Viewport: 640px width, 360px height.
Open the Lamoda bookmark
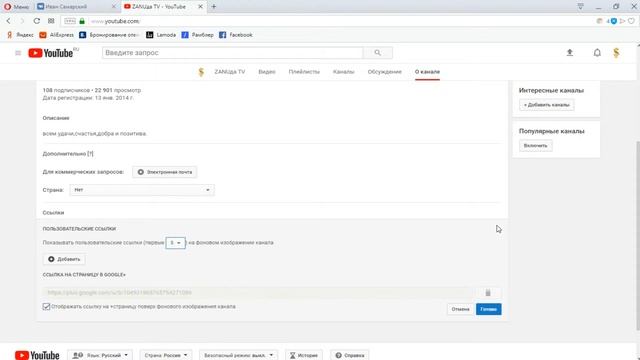coord(161,35)
